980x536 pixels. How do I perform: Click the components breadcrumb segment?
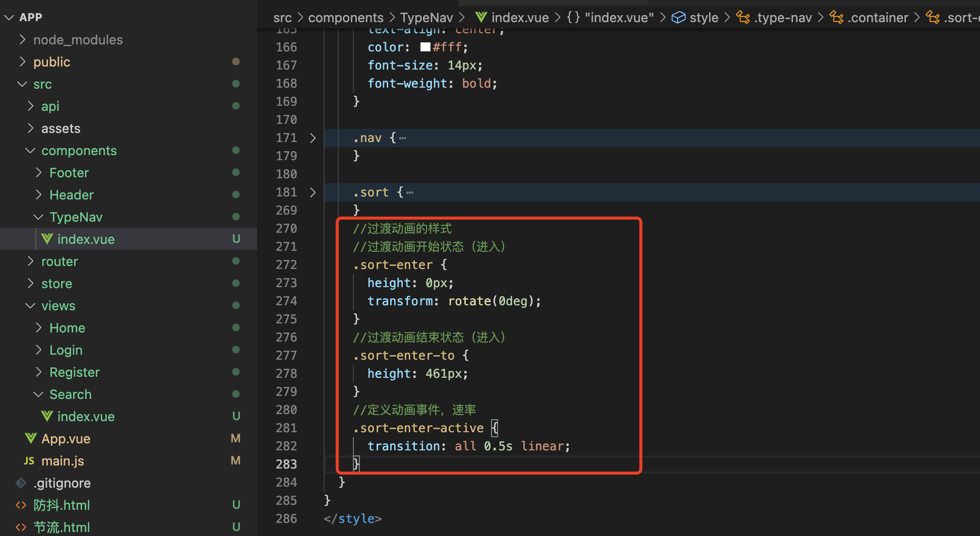(x=346, y=18)
